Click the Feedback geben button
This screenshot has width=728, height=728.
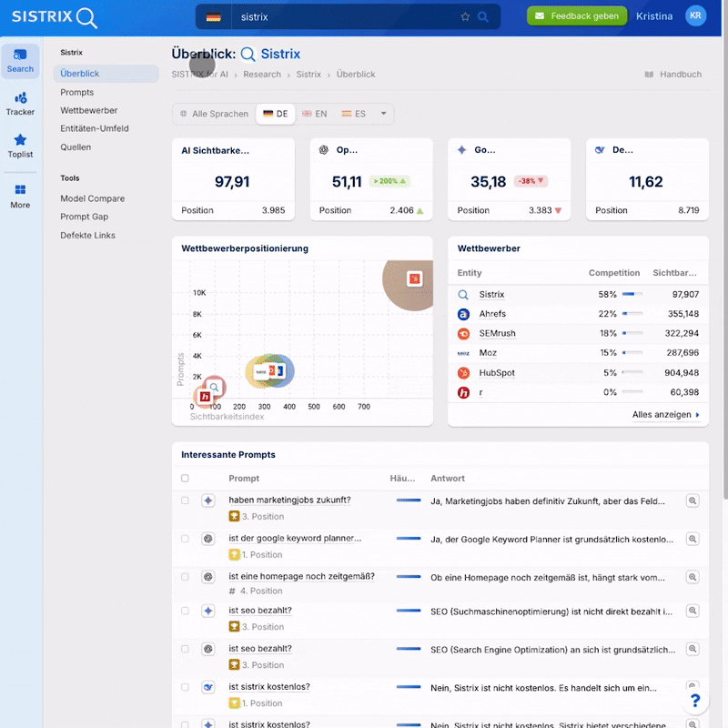[577, 15]
